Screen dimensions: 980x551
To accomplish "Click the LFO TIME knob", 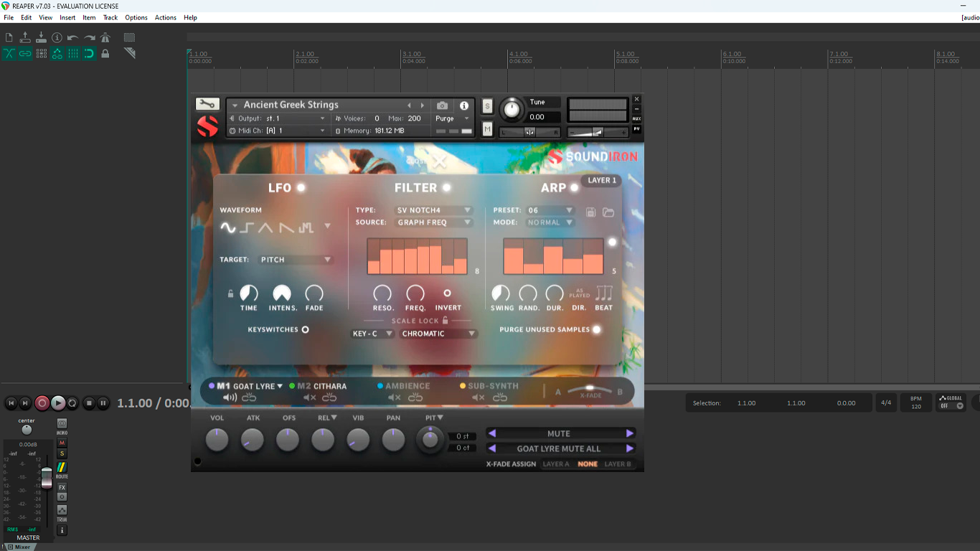I will [249, 293].
